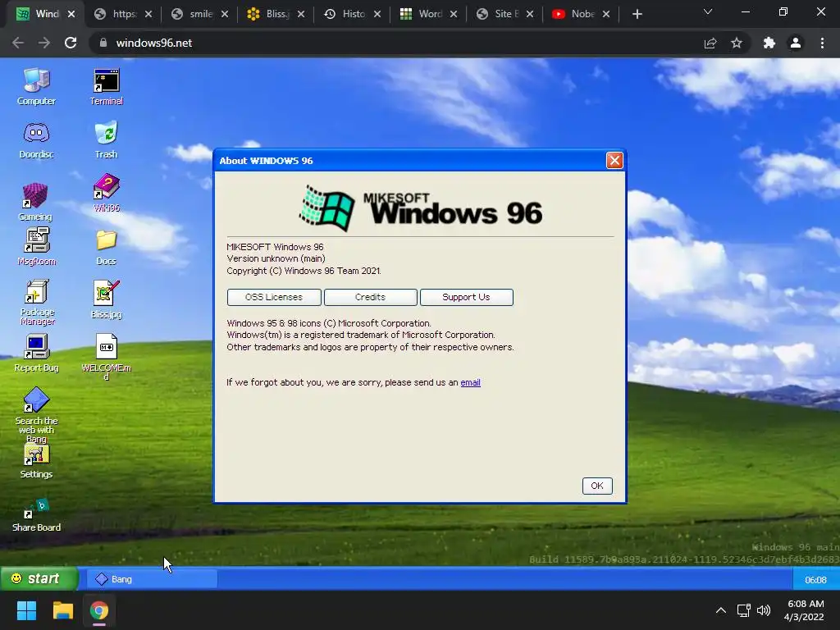
Task: Open the Wiki96 book icon
Action: tap(106, 194)
